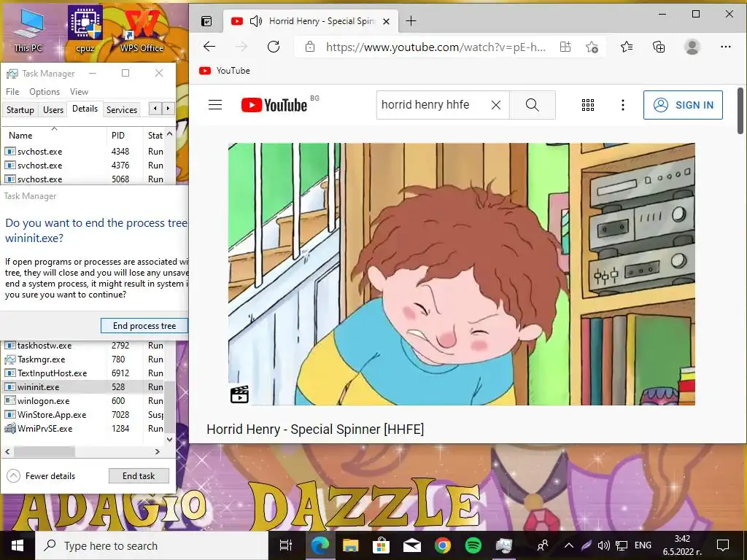Open a new browser tab
Viewport: 747px width, 560px height.
[x=411, y=21]
